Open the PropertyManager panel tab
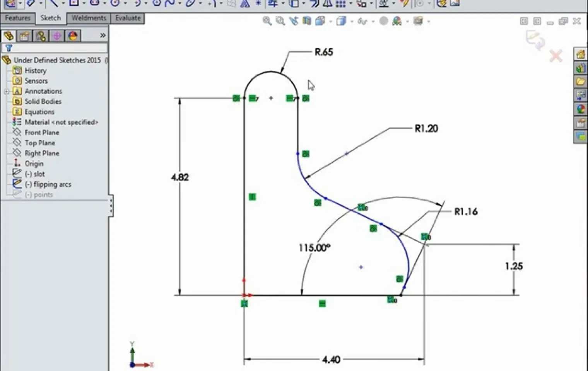This screenshot has height=371, width=588. (x=24, y=36)
